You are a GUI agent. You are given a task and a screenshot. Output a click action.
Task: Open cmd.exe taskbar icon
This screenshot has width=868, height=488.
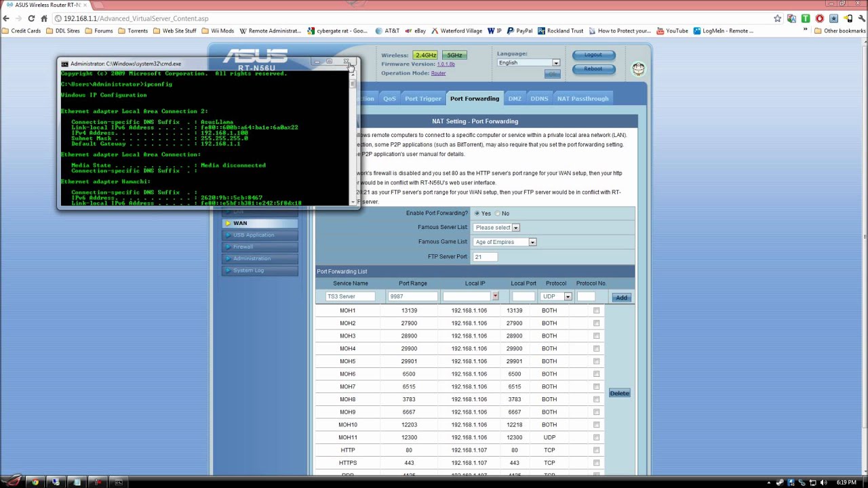click(x=119, y=482)
